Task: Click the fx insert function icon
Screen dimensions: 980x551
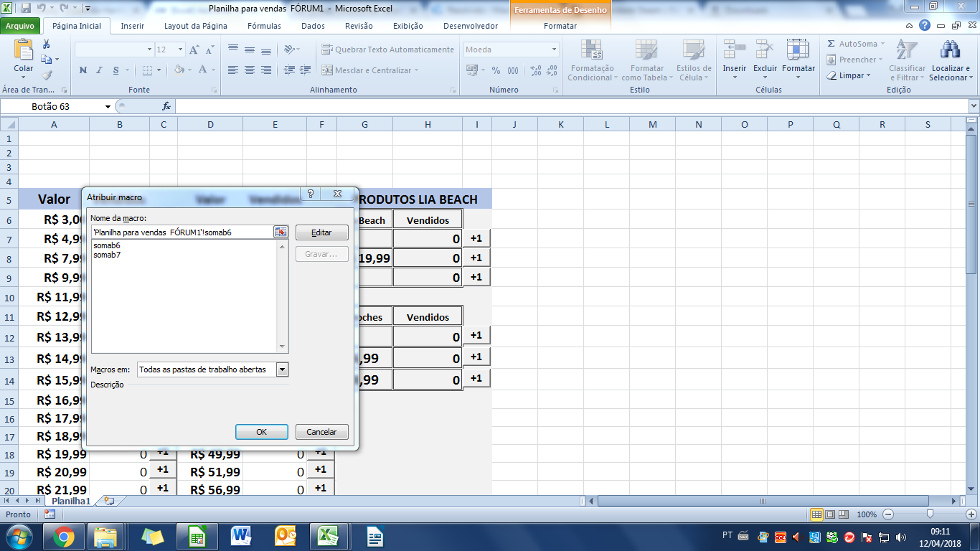Action: click(166, 106)
